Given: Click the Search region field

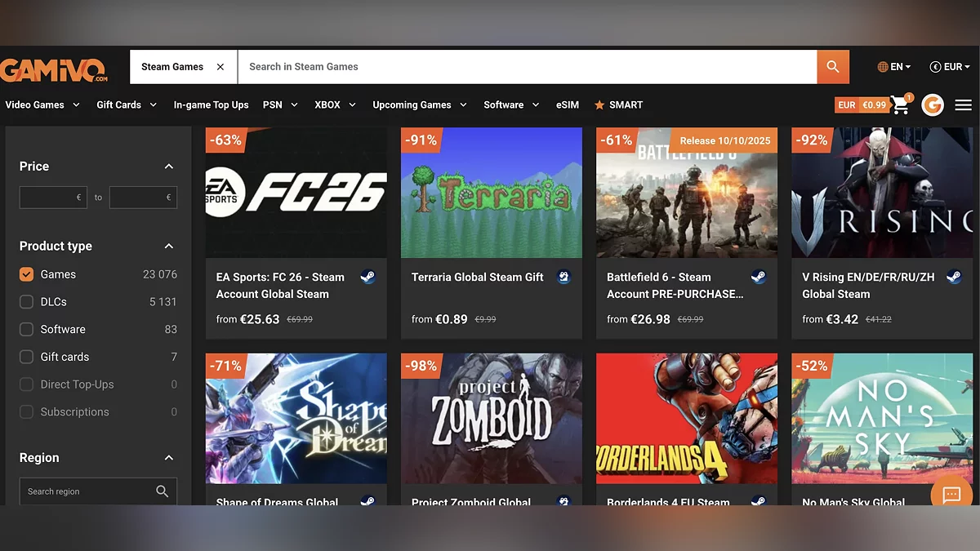Looking at the screenshot, I should coord(98,491).
